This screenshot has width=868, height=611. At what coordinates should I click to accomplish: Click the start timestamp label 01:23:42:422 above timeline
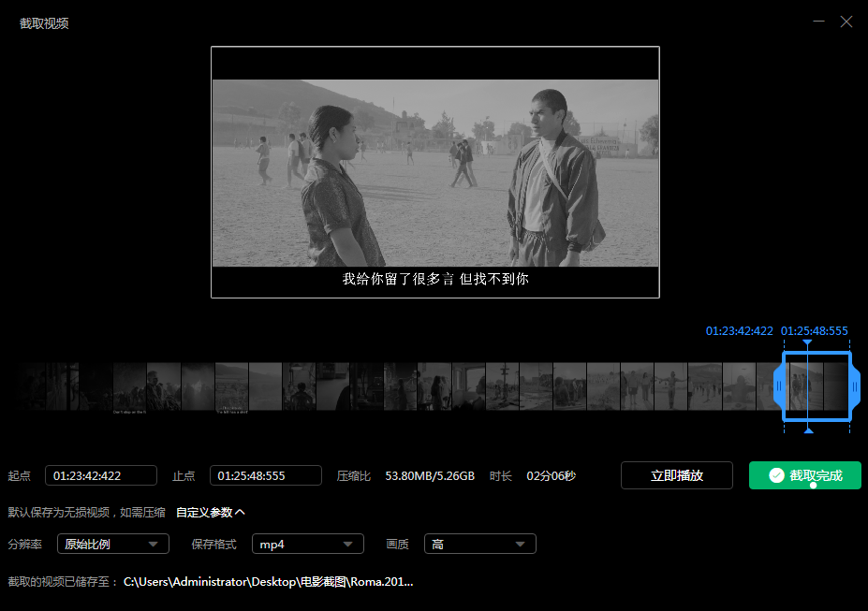click(x=739, y=331)
